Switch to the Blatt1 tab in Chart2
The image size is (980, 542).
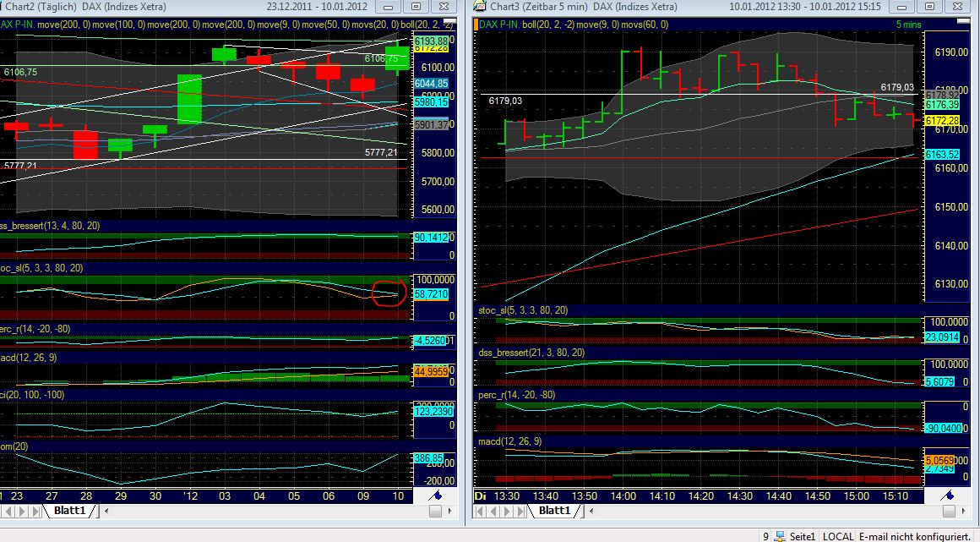72,510
